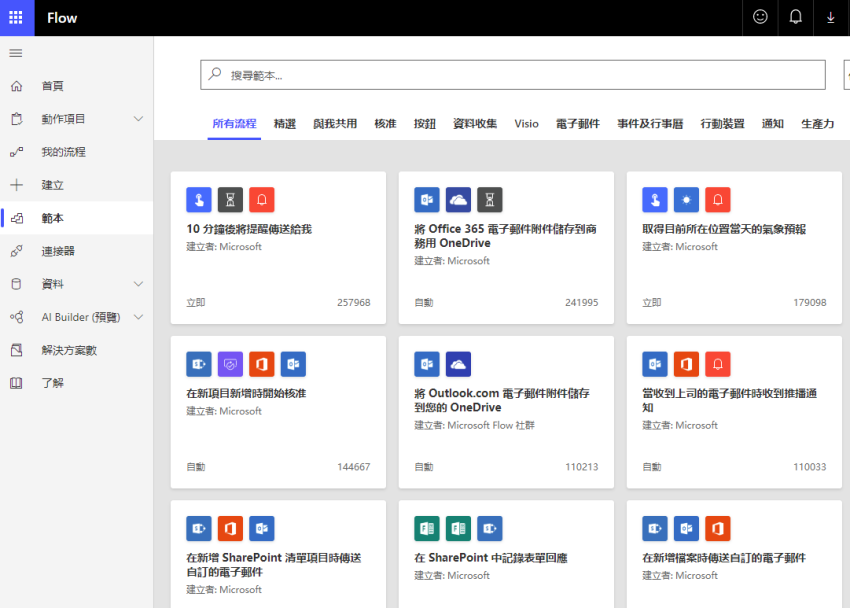Image resolution: width=850 pixels, height=608 pixels.
Task: Click the Flow title in header
Action: pyautogui.click(x=62, y=18)
